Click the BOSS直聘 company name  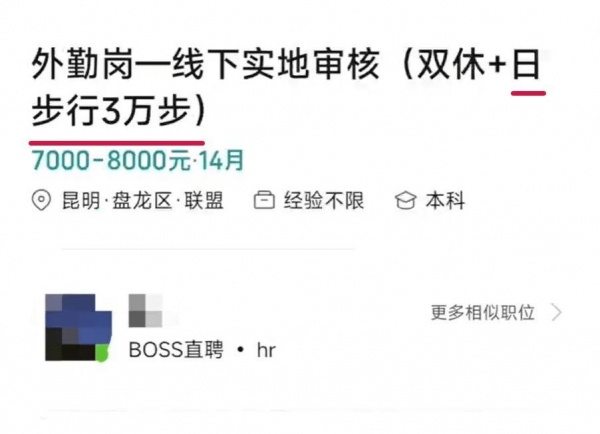click(176, 350)
